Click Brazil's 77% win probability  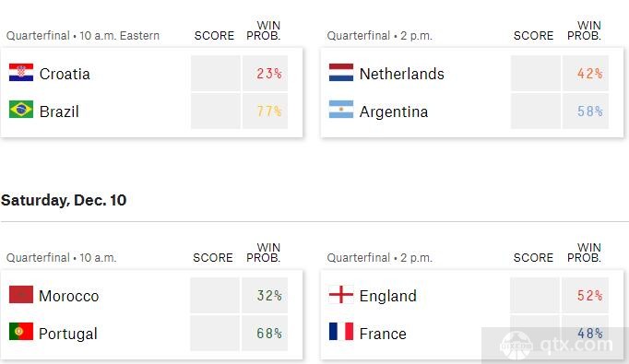268,112
